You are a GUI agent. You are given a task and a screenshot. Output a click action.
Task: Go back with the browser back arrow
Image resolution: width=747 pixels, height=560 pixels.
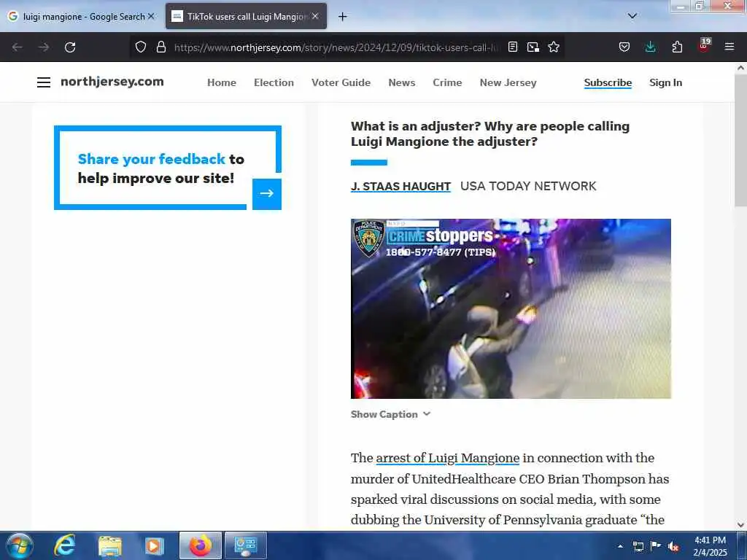click(x=18, y=47)
